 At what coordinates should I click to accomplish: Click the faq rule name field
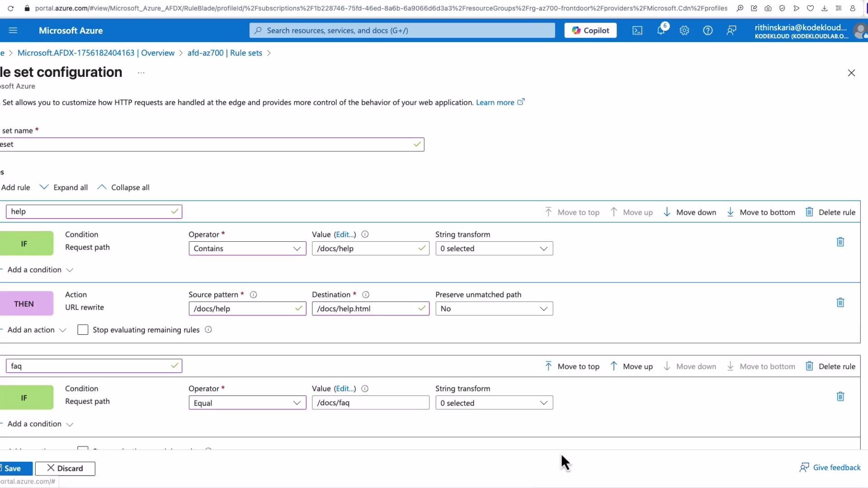pos(94,366)
